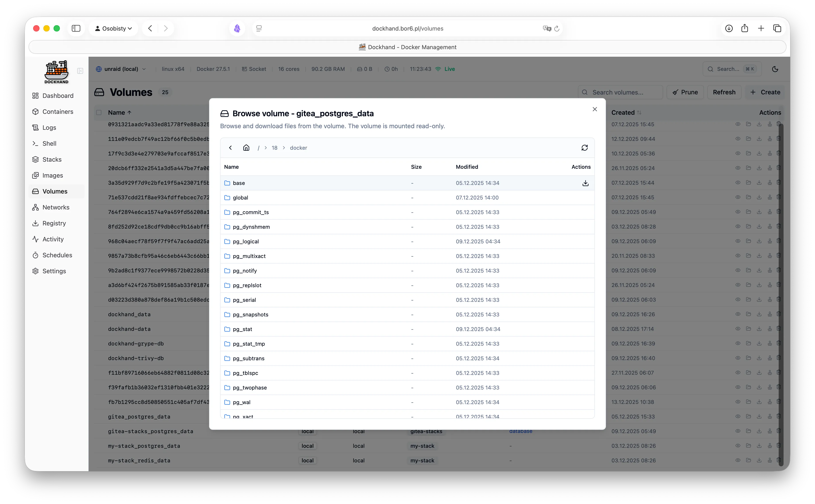This screenshot has height=504, width=815.
Task: Toggle the Name column sort order
Action: click(119, 112)
